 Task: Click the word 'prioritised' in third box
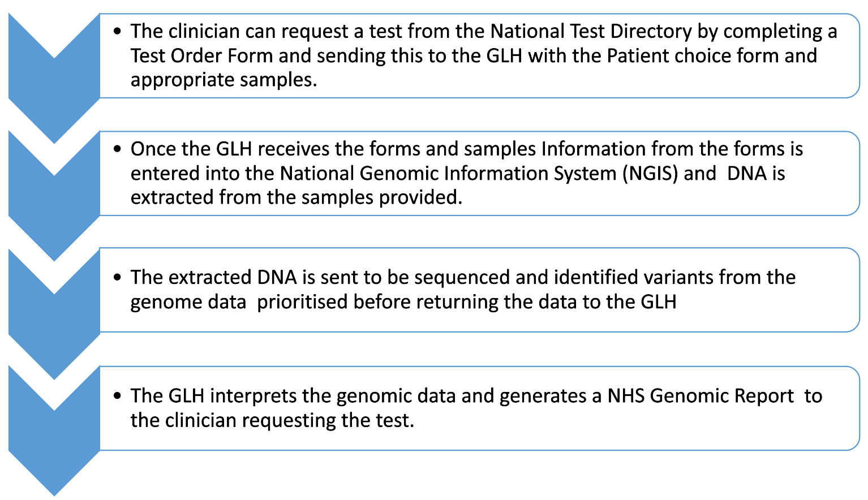[x=302, y=302]
